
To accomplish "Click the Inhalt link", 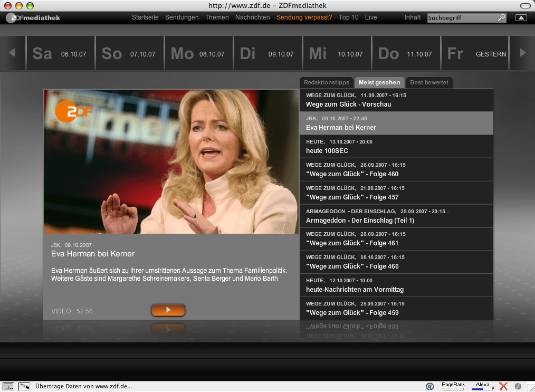I will 413,17.
